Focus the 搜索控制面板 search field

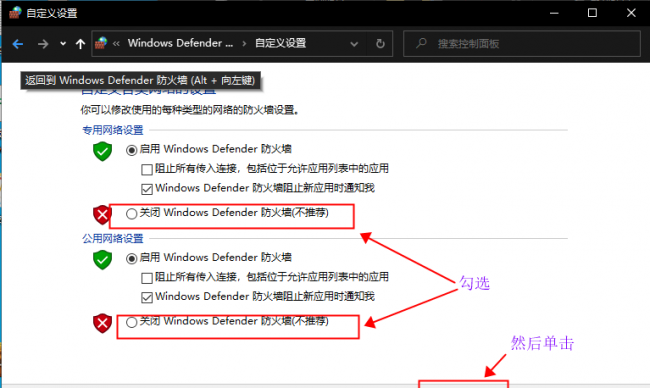pyautogui.click(x=522, y=44)
